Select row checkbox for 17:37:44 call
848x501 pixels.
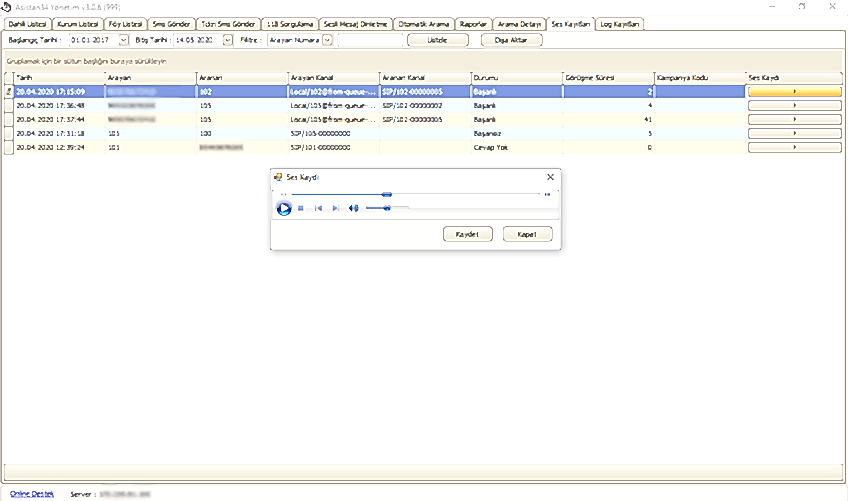point(9,119)
